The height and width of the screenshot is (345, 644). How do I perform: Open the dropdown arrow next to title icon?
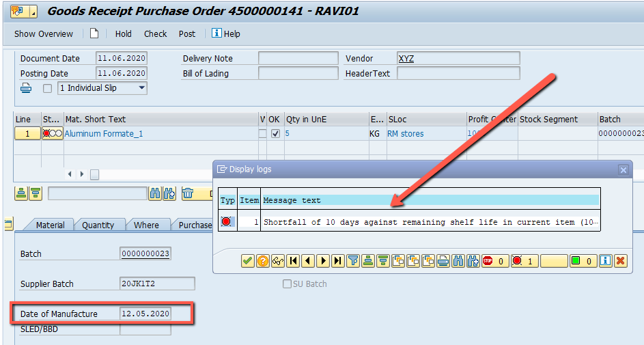pyautogui.click(x=33, y=13)
